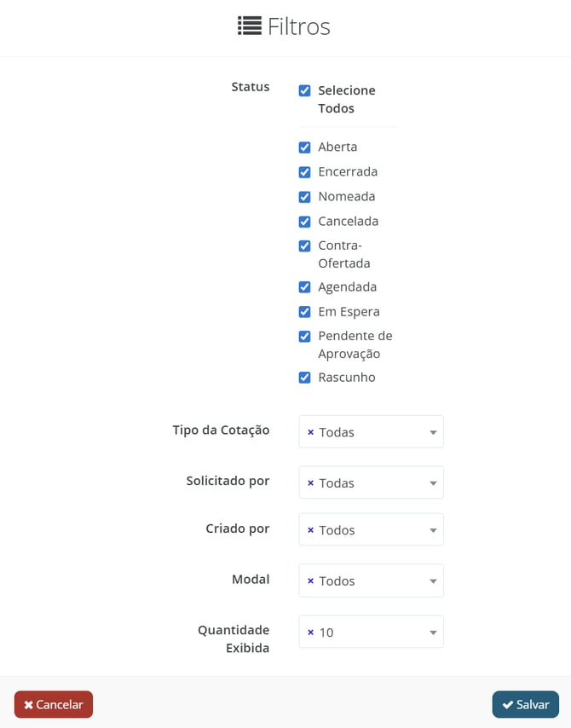571x728 pixels.
Task: Uncheck the Agendada status
Action: click(x=304, y=287)
